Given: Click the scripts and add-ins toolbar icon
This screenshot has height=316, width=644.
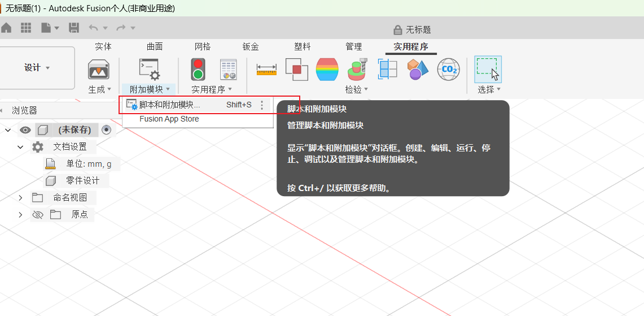Looking at the screenshot, I should point(149,70).
